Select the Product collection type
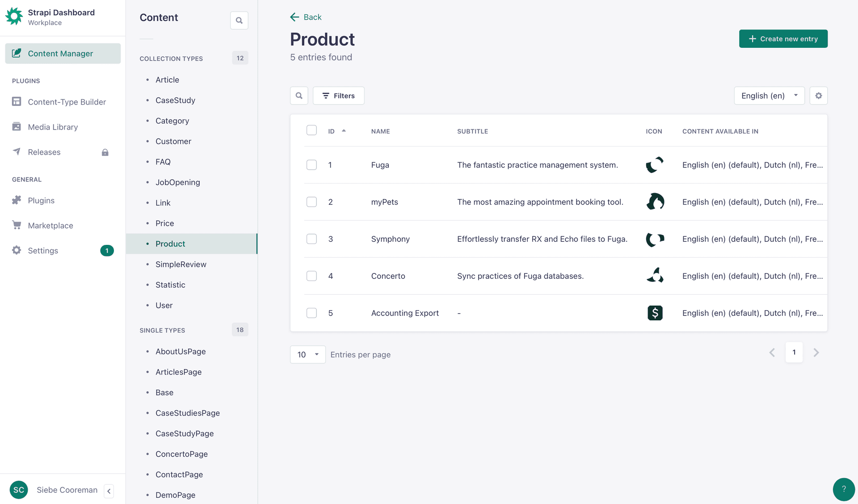858x504 pixels. (x=192, y=244)
